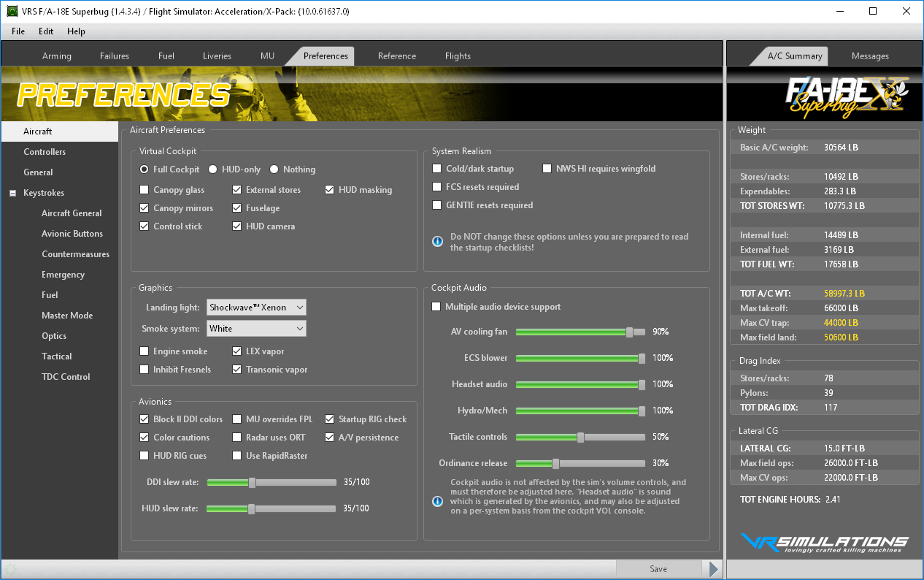Open Countermeasures keystrokes
The height and width of the screenshot is (580, 924).
[x=75, y=254]
